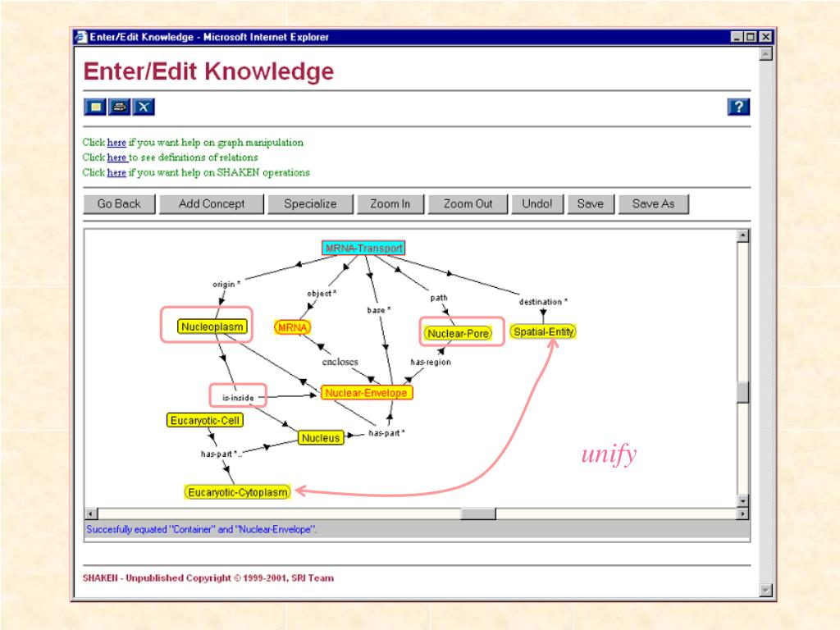Click the Undo! button
The height and width of the screenshot is (630, 840).
click(x=537, y=204)
